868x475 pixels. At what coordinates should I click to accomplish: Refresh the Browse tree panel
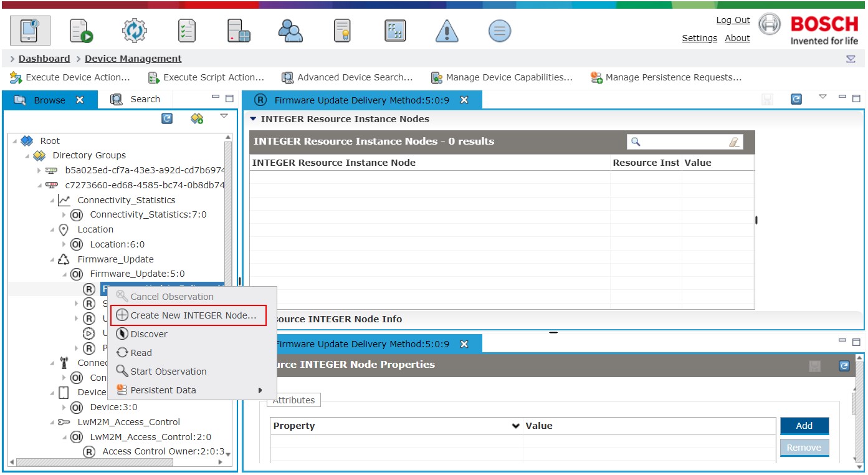(x=167, y=118)
